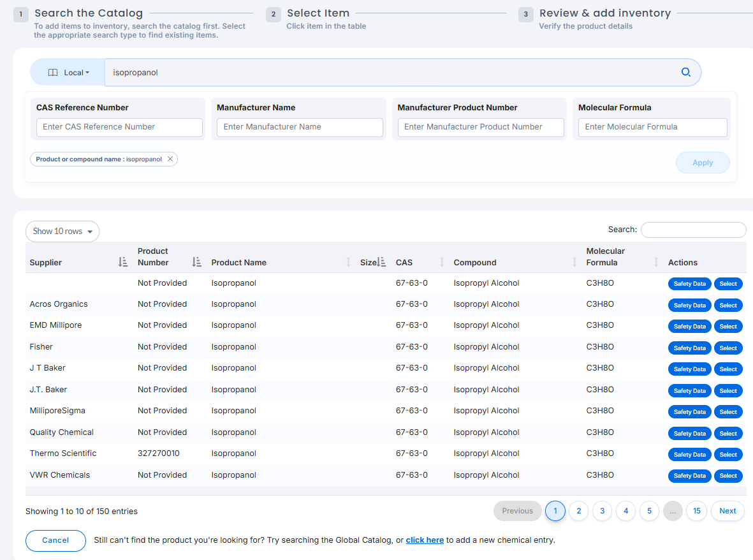Click current page 1 button

tap(555, 511)
